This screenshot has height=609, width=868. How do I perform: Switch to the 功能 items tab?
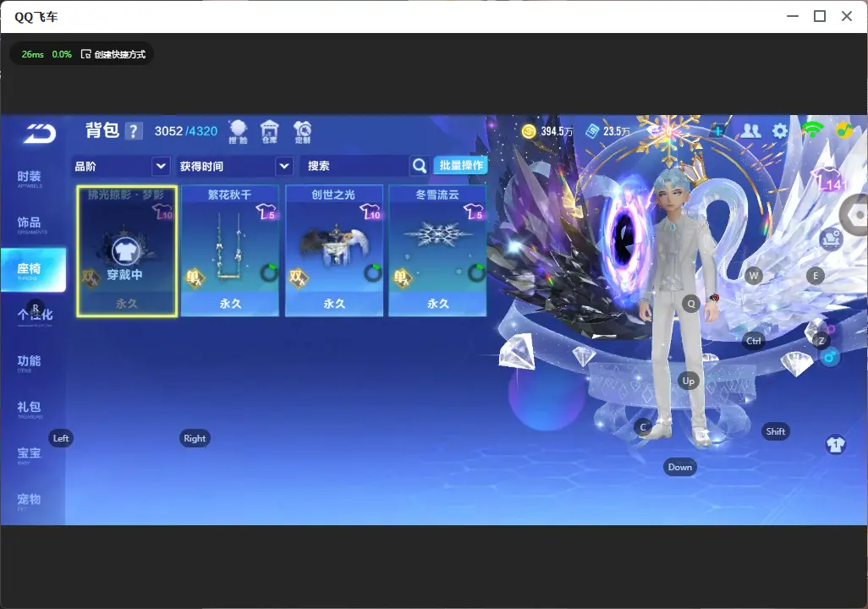click(x=30, y=362)
